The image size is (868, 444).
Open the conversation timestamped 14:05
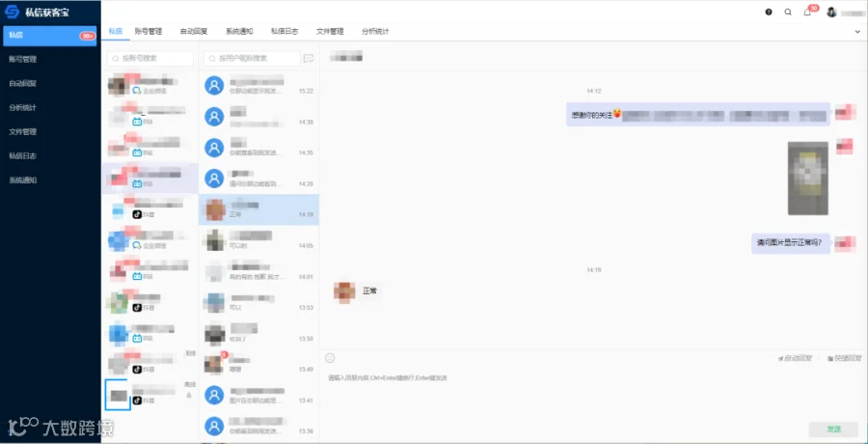(x=258, y=240)
